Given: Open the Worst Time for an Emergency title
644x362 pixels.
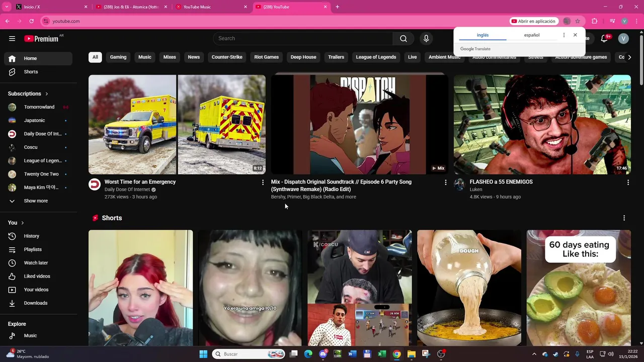Looking at the screenshot, I should tap(140, 182).
